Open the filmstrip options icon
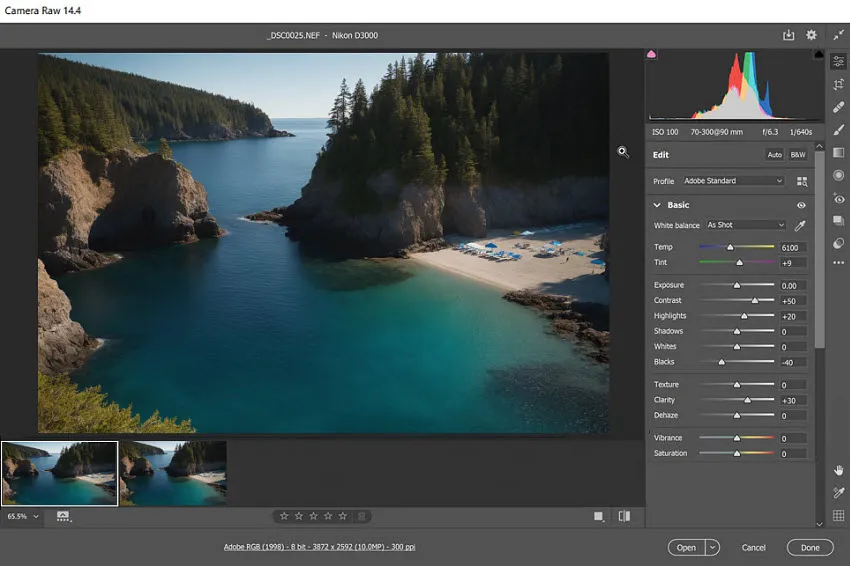The width and height of the screenshot is (850, 566). click(63, 517)
